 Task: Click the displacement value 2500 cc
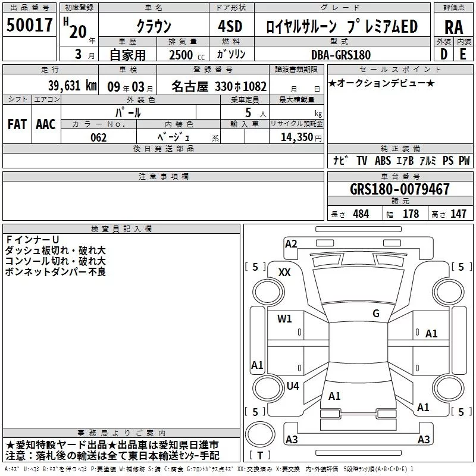tap(187, 55)
